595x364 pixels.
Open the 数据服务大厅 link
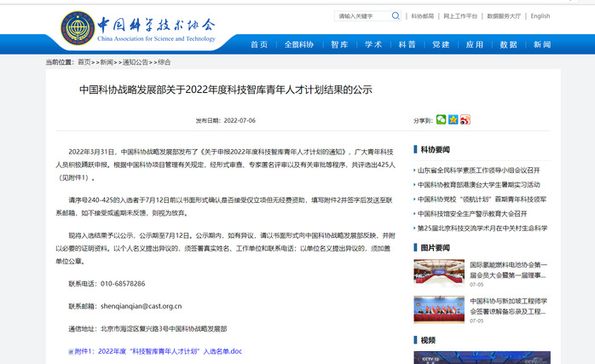504,16
